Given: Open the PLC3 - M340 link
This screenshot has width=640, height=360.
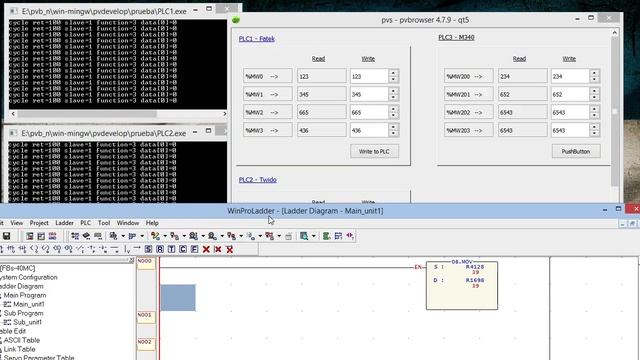Looking at the screenshot, I should tap(456, 38).
